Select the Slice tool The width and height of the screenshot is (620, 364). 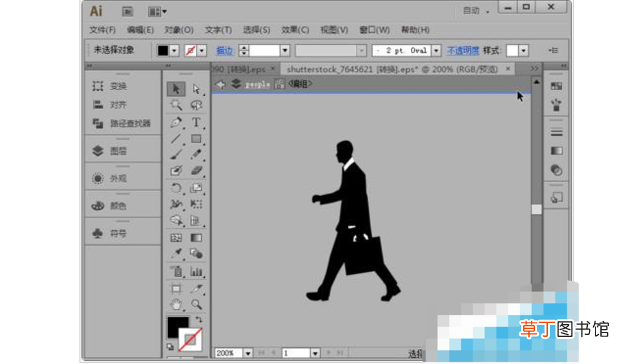coord(196,289)
